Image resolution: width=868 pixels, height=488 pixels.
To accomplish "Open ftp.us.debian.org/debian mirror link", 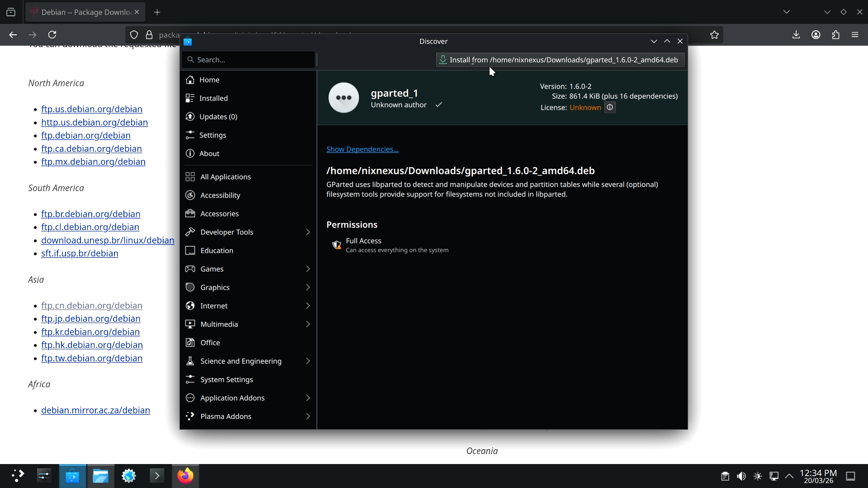I will click(92, 109).
